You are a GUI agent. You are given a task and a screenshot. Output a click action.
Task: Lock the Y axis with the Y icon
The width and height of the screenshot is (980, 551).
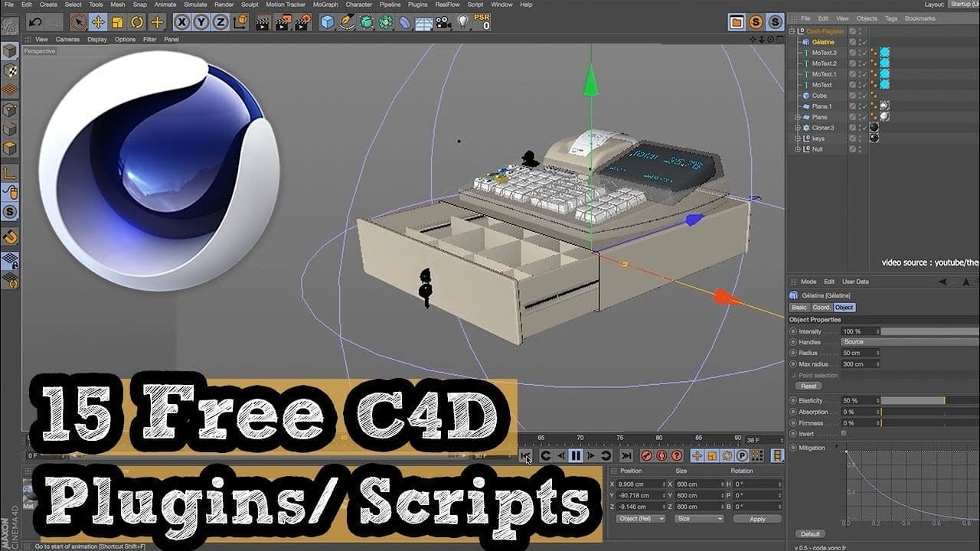[x=201, y=23]
